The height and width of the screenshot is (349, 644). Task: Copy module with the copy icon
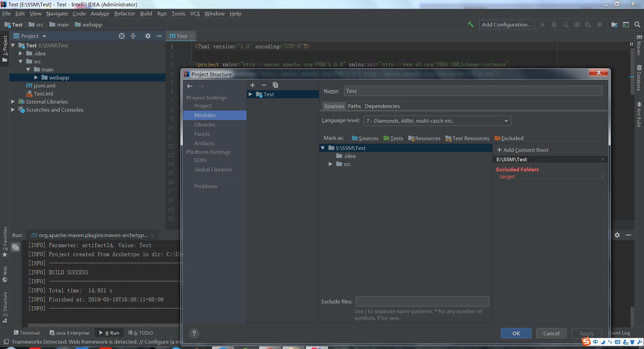(x=275, y=85)
